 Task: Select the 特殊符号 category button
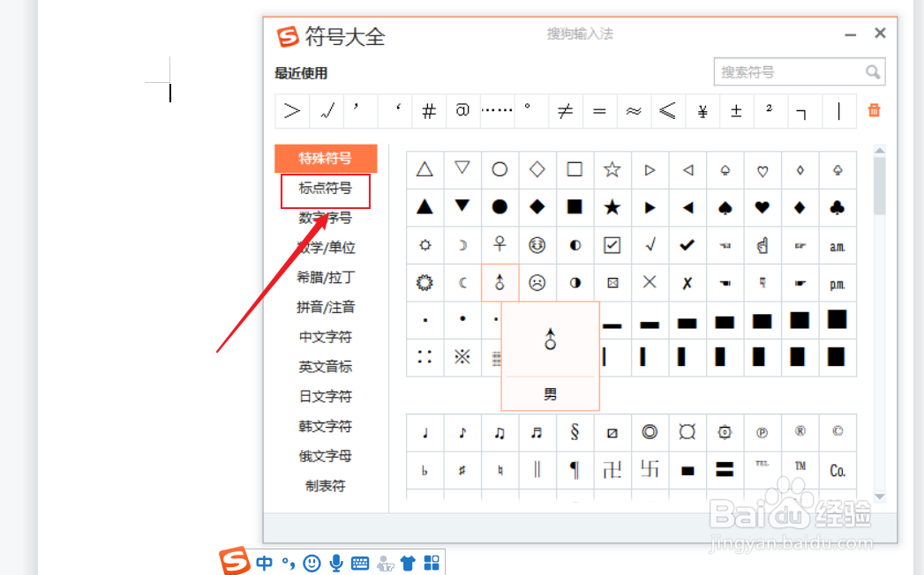(x=325, y=159)
